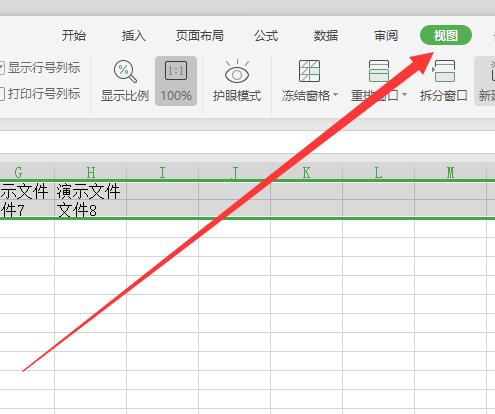Click the 拆分窗口 split window icon
Screen dimensions: 495x414
click(444, 71)
